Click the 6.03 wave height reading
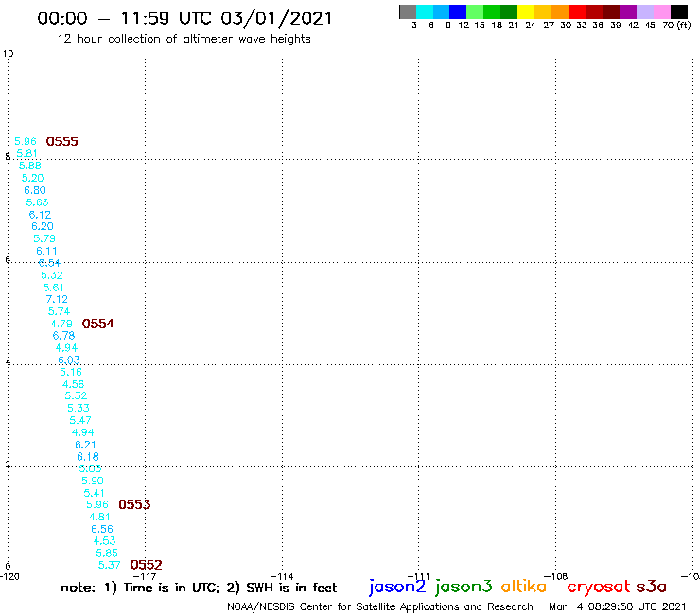The height and width of the screenshot is (615, 700). (69, 360)
